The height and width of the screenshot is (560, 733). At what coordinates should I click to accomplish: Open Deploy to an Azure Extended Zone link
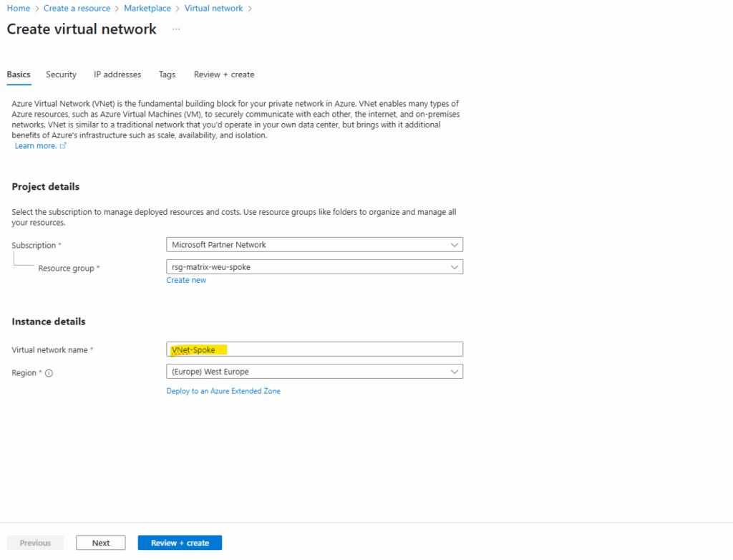223,391
